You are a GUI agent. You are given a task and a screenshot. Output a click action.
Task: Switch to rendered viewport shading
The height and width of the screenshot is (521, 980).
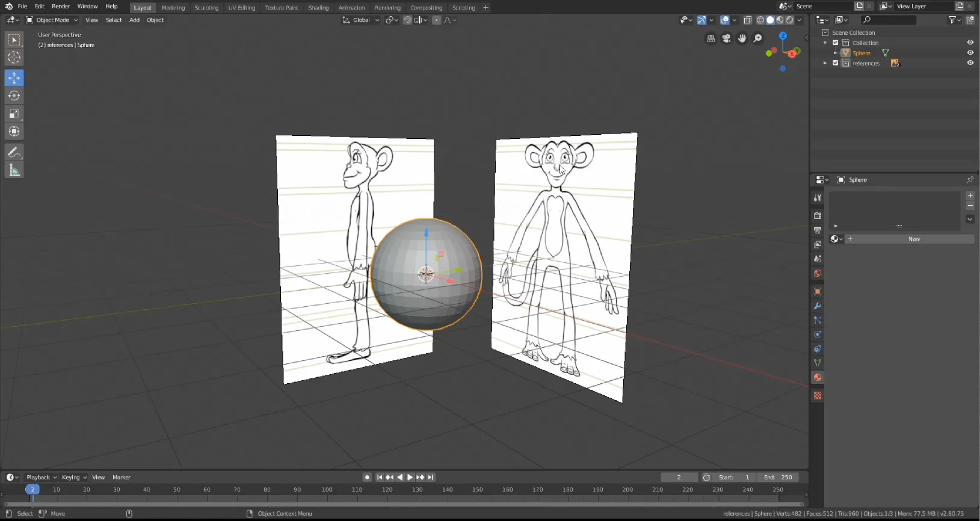(789, 20)
